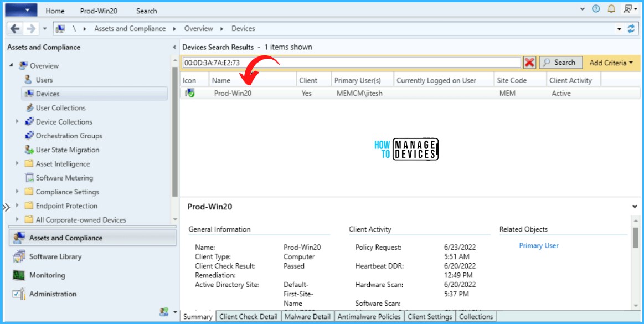
Task: Go forward with the right arrow
Action: pyautogui.click(x=30, y=29)
